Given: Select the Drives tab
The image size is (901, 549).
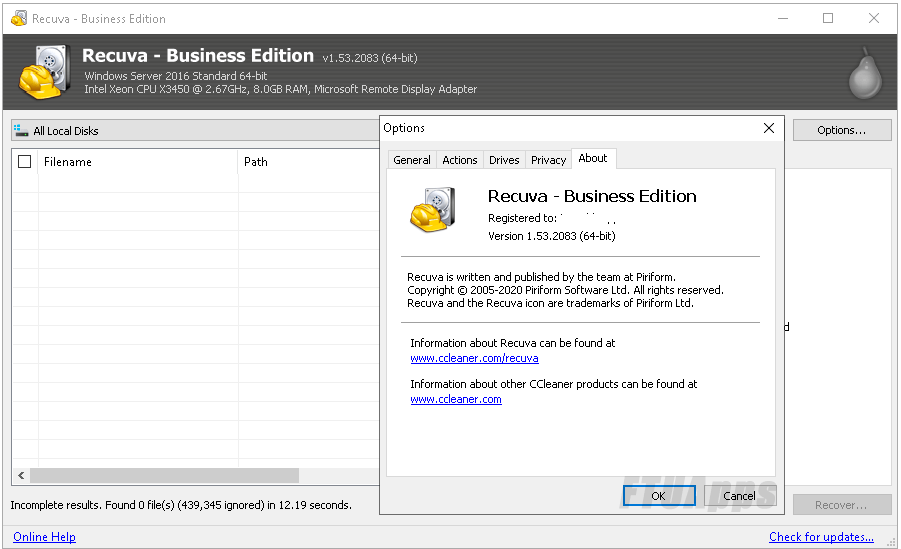Looking at the screenshot, I should click(504, 160).
